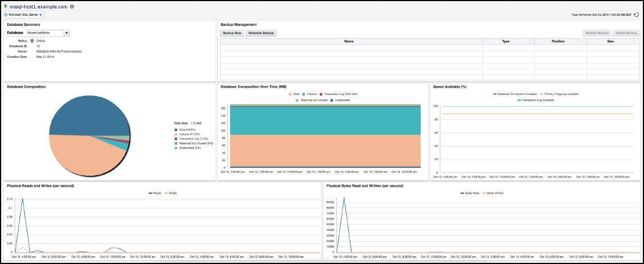Screen dimensions: 644x264
Task: Click the Reads spike peak in chart
Action: tap(22, 199)
